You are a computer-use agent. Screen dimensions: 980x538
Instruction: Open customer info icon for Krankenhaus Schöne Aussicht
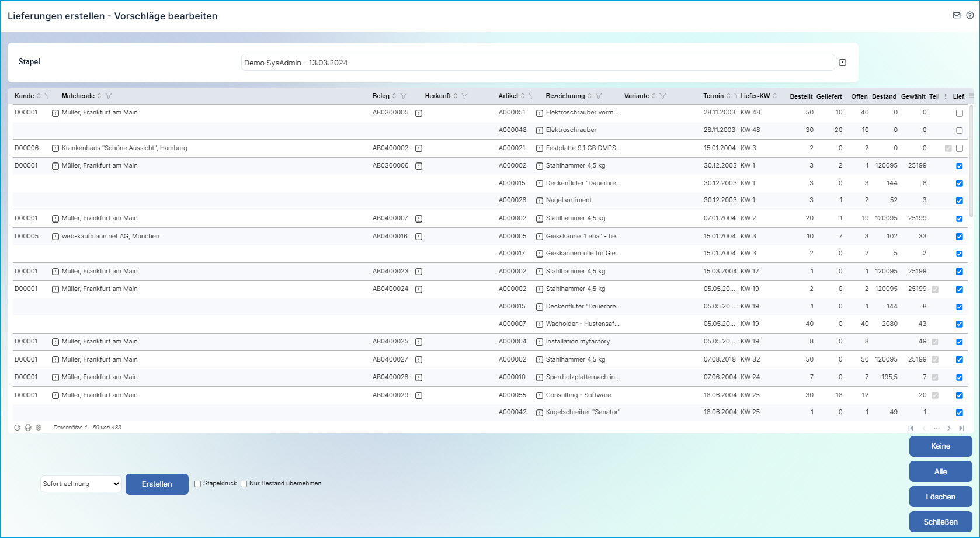coord(55,148)
